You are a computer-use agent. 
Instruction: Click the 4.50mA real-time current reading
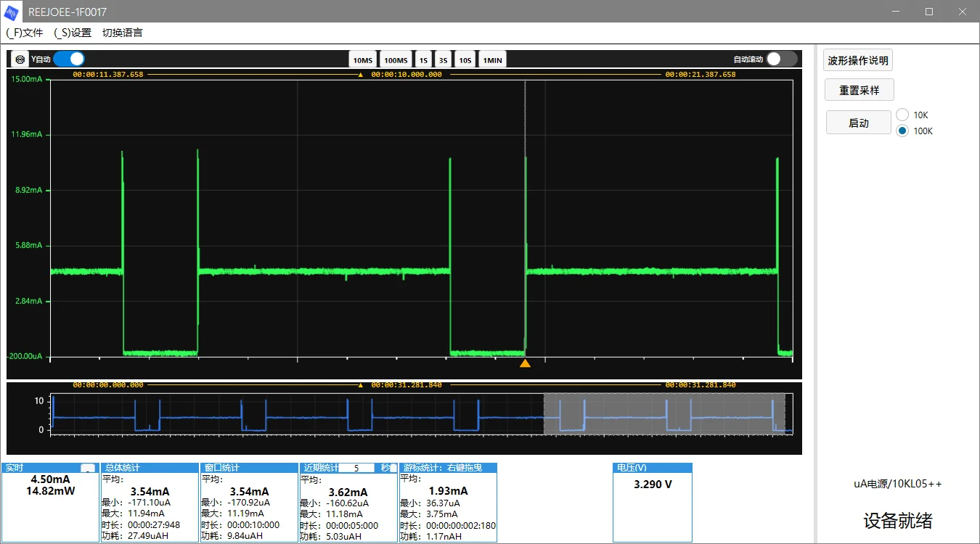pos(50,479)
